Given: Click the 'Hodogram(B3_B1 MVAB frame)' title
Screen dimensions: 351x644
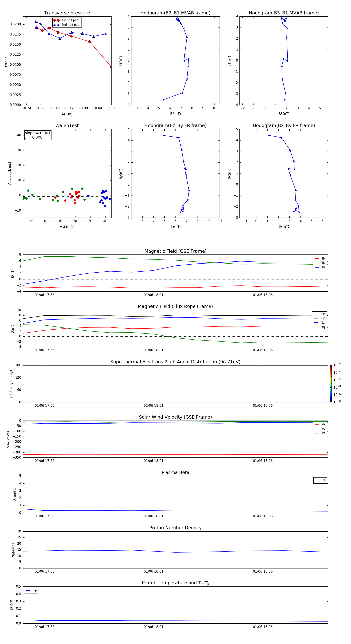Looking at the screenshot, I should pos(284,13).
